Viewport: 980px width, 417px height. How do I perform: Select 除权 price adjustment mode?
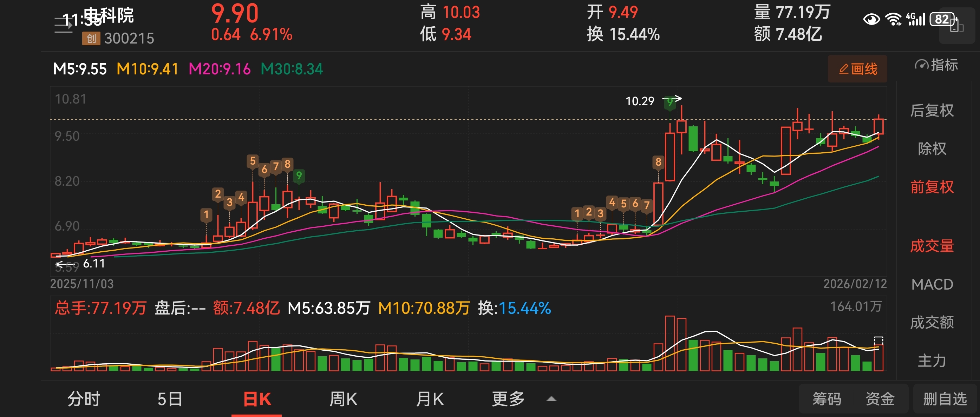click(932, 148)
